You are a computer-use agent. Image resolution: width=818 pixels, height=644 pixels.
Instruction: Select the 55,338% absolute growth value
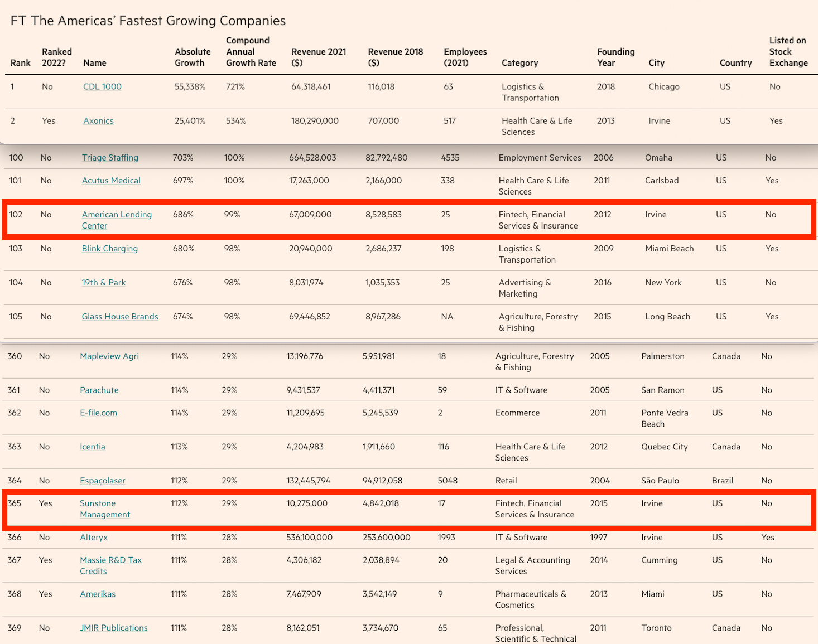(190, 86)
